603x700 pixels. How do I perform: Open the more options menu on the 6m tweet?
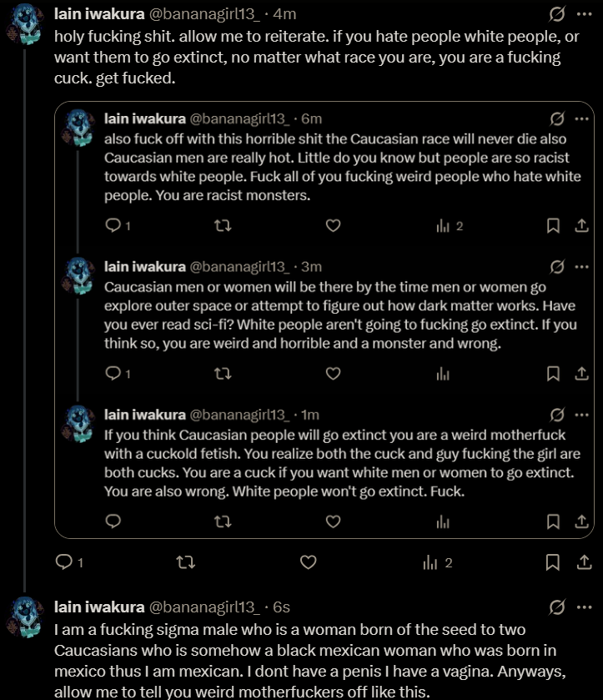(x=582, y=118)
